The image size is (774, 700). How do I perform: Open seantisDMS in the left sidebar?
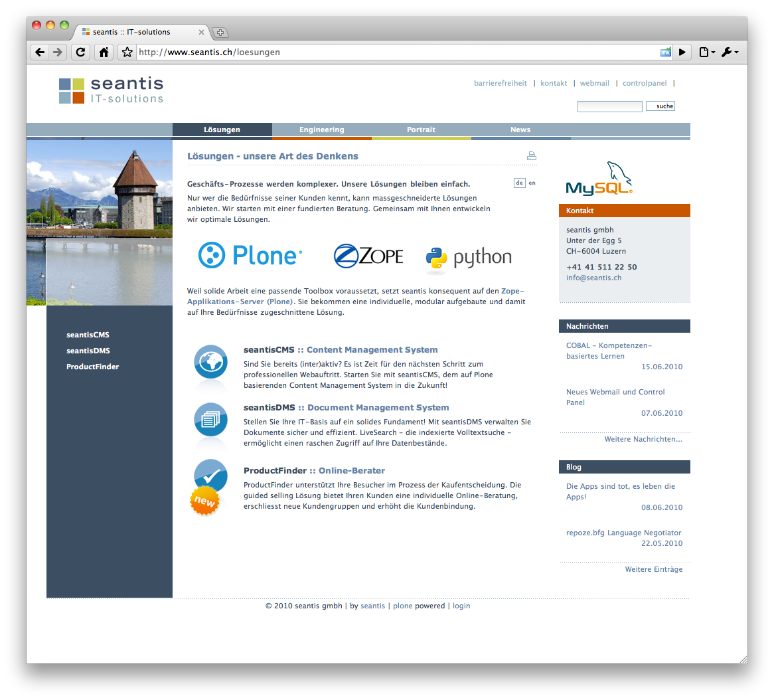coord(88,351)
